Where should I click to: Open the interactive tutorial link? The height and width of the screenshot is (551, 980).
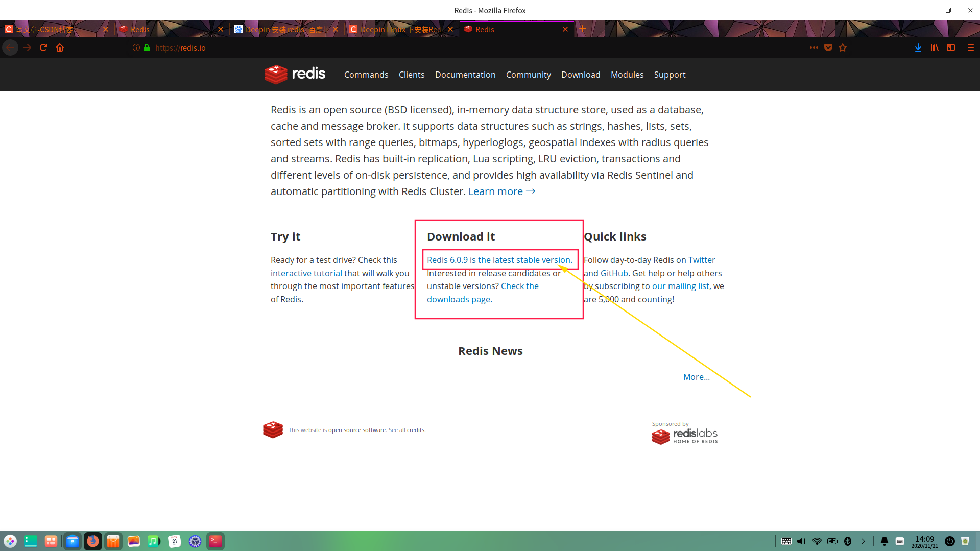[x=306, y=273]
